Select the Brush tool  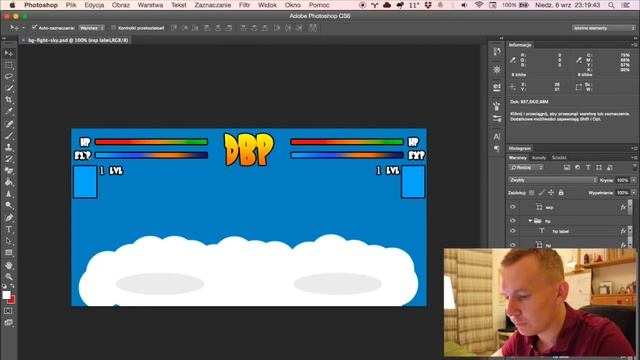[x=9, y=136]
